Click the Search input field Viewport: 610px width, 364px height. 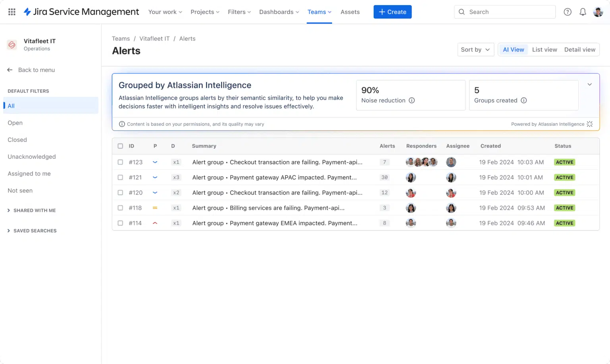point(505,12)
